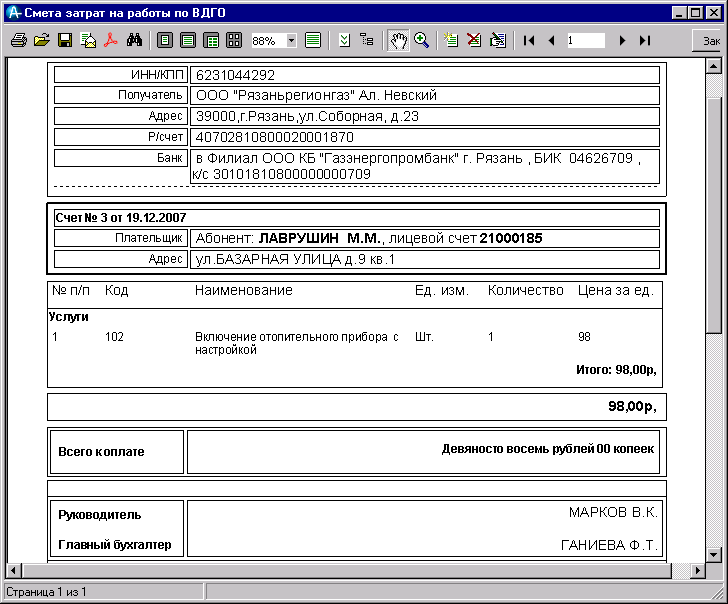728x604 pixels.
Task: Toggle the hand pan tool
Action: (x=398, y=41)
